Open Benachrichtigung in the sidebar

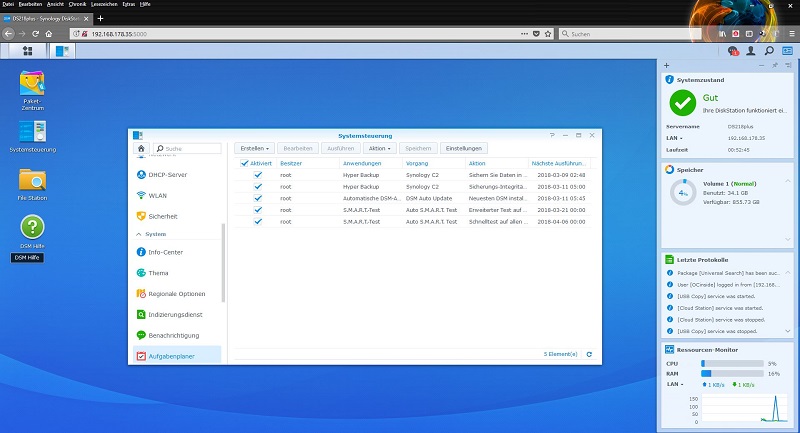click(177, 335)
